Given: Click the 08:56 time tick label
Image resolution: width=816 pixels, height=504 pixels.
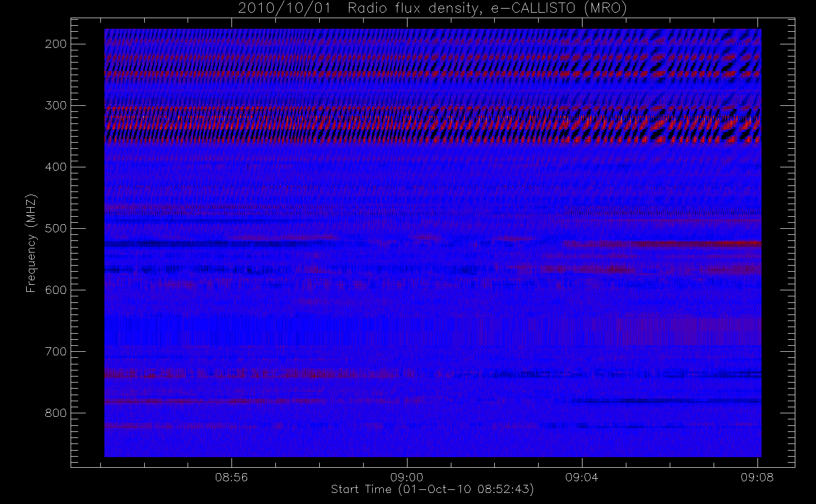Looking at the screenshot, I should [231, 477].
